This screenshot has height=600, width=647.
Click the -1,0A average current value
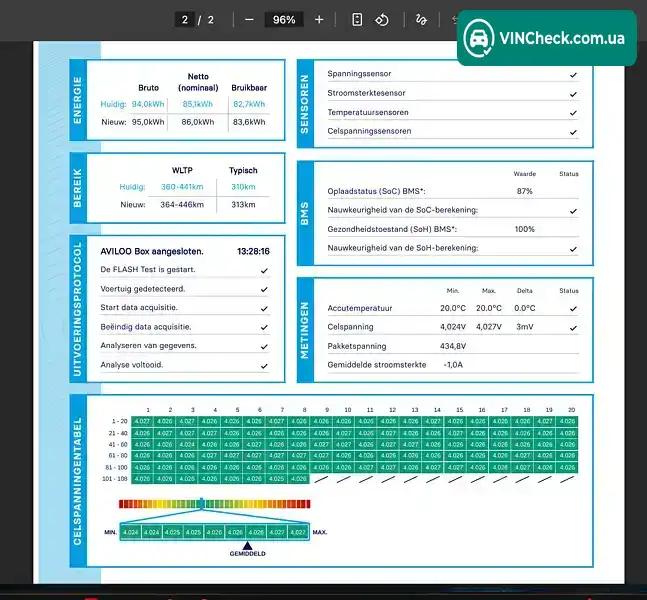[x=453, y=365]
